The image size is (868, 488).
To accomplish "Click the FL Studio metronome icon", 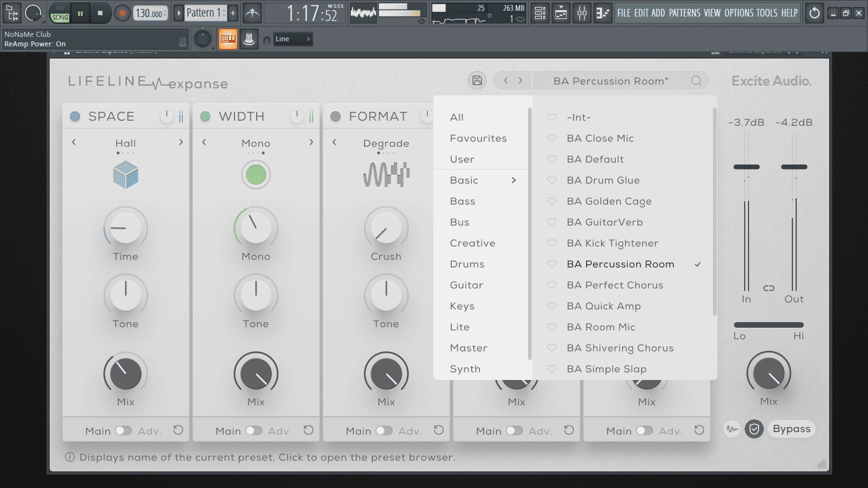I will pos(252,12).
